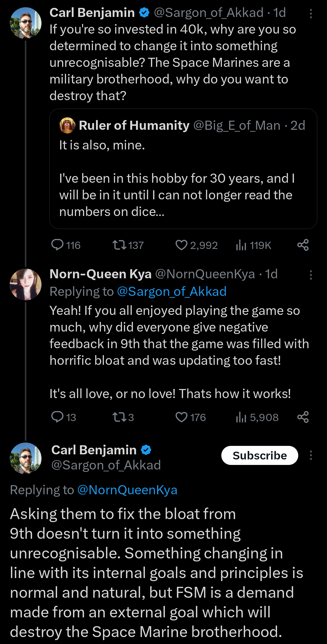The image size is (327, 644).
Task: Open @Sargon_of_Akkad mention link in Kya's reply
Action: (x=172, y=292)
